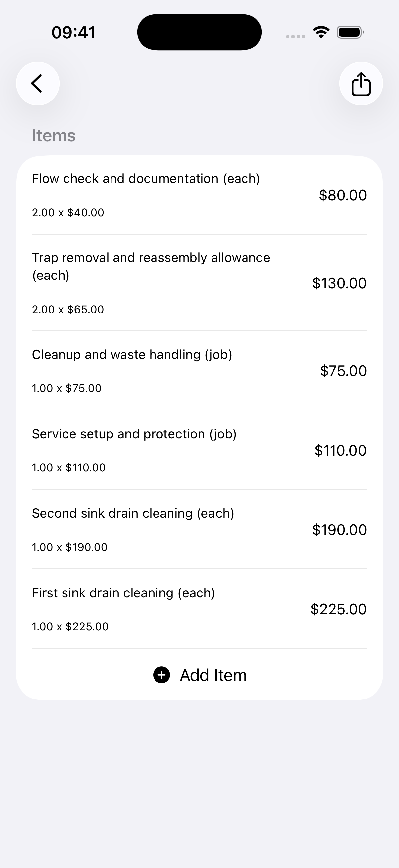Viewport: 399px width, 868px height.
Task: Select Cleanup and waste handling row
Action: coord(199,371)
